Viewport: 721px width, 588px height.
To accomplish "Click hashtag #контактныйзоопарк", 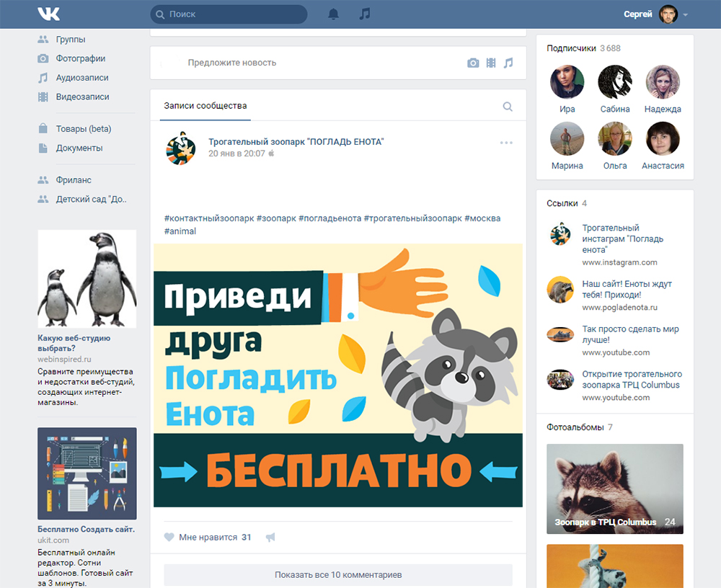I will (209, 218).
